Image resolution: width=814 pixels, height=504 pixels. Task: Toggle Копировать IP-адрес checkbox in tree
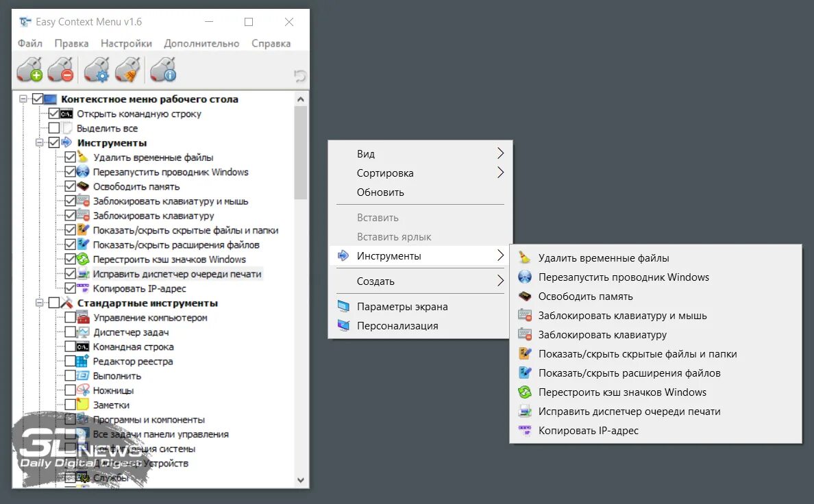click(x=70, y=288)
